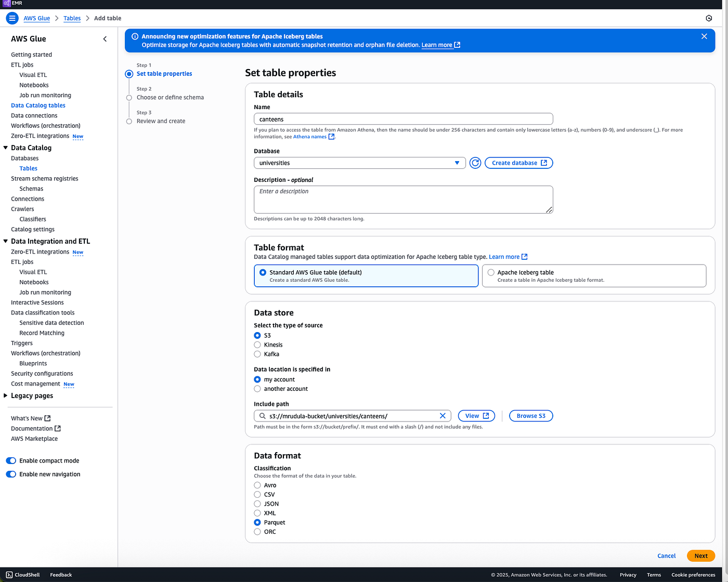Choose Kafka as the source type
The height and width of the screenshot is (582, 728).
[257, 354]
